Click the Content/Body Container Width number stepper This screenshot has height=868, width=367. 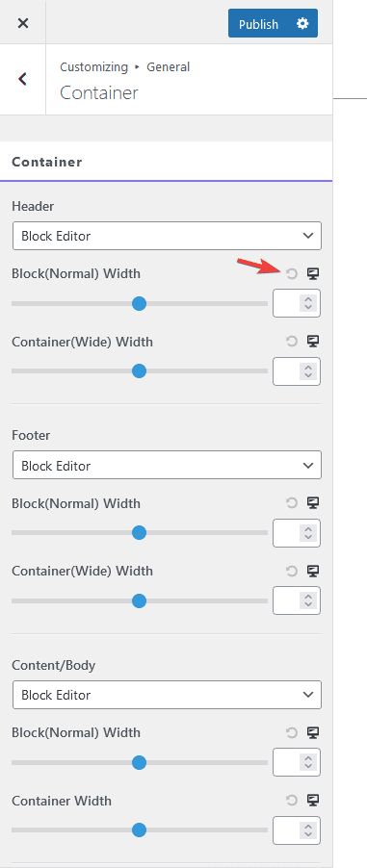click(x=308, y=830)
